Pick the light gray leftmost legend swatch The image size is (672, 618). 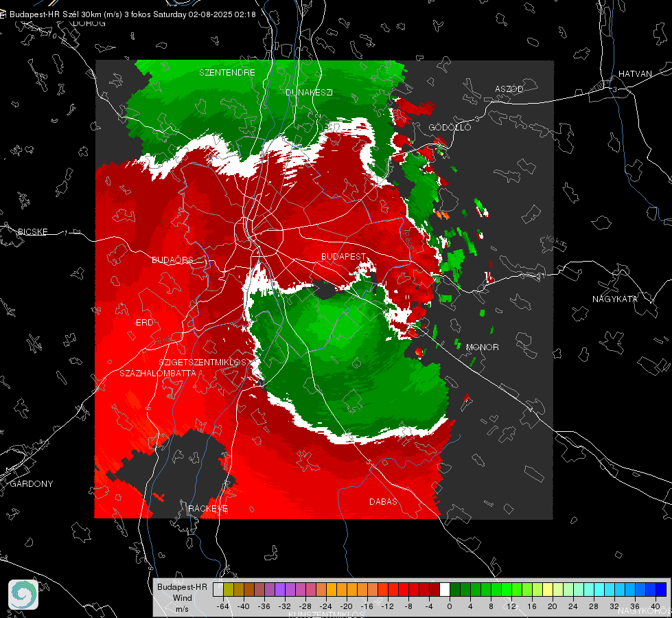218,589
